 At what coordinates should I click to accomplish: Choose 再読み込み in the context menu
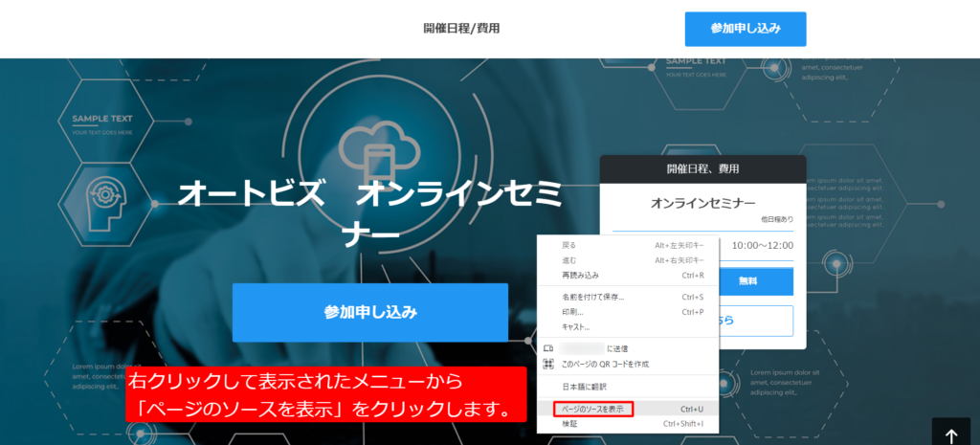[628, 275]
